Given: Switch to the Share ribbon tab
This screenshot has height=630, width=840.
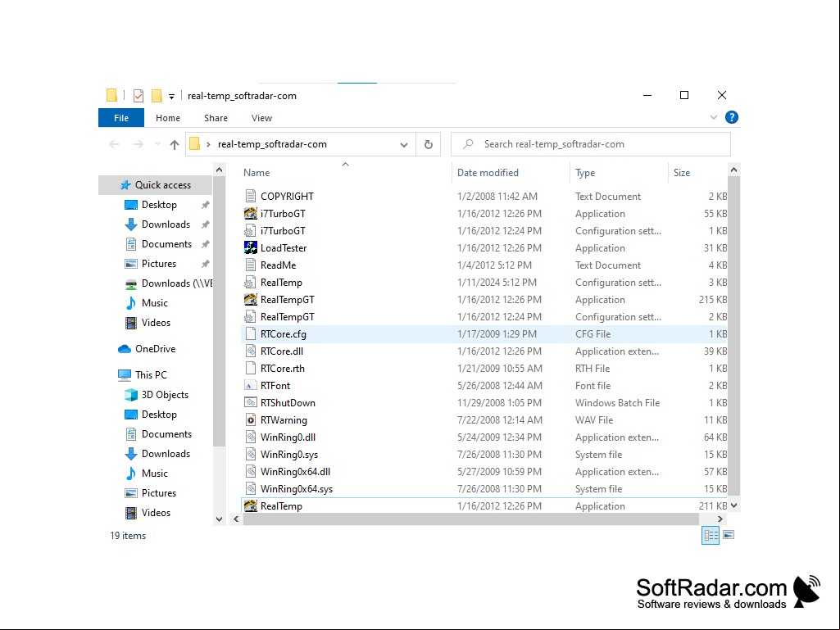Looking at the screenshot, I should pos(216,118).
